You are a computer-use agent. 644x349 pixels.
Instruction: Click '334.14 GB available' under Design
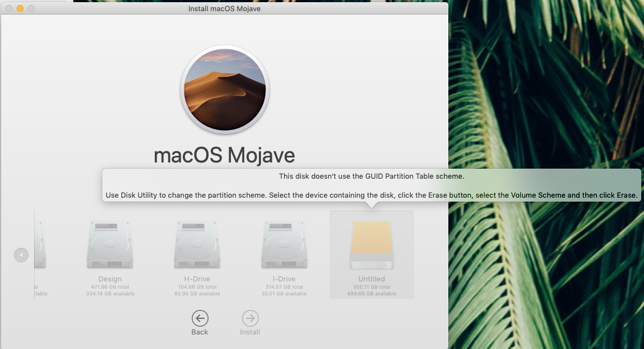pos(110,294)
